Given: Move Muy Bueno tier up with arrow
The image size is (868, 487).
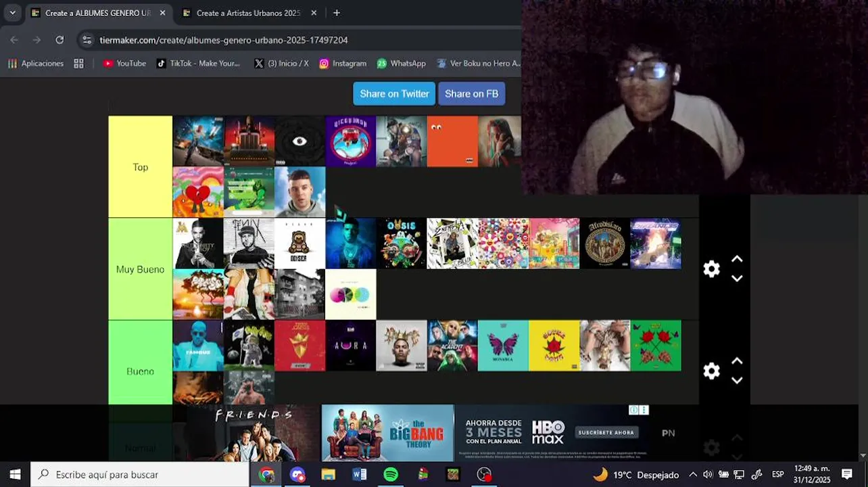Looking at the screenshot, I should click(x=738, y=259).
